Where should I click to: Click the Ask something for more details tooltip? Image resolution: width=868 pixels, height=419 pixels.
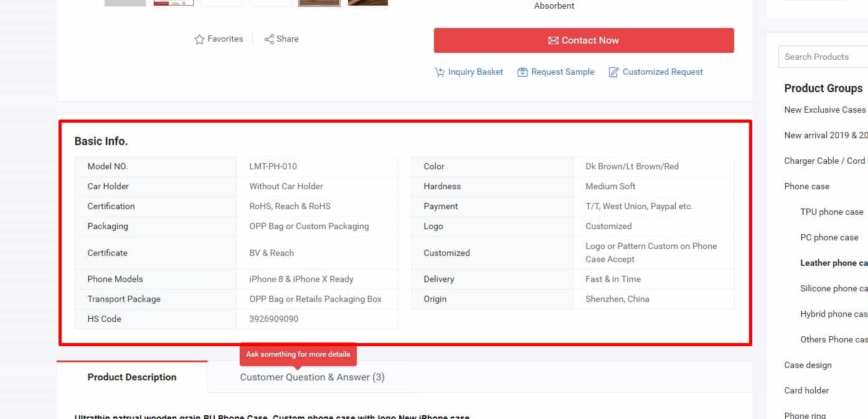(298, 354)
